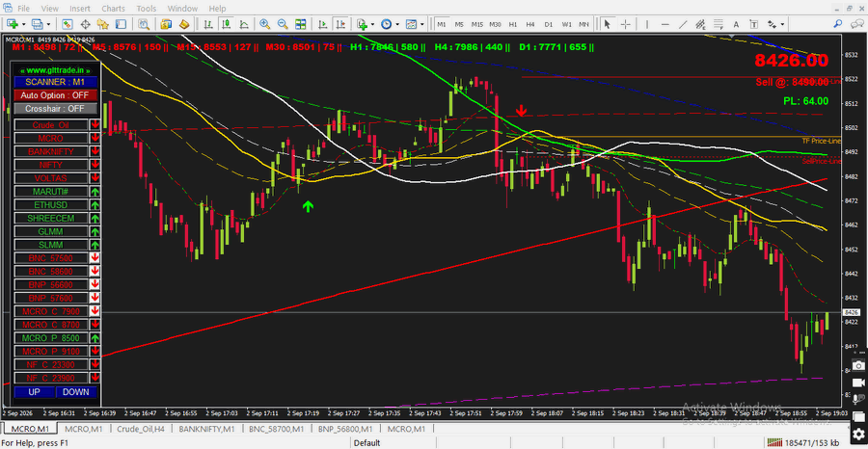Open the Charts menu
Screen dimensions: 868x449
point(113,9)
